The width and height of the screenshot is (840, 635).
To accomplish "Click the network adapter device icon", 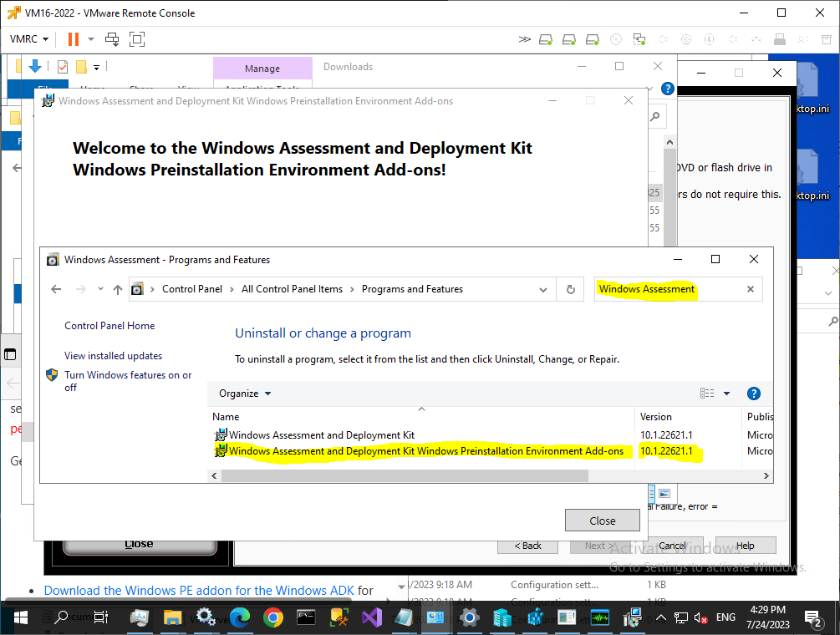I will point(639,39).
